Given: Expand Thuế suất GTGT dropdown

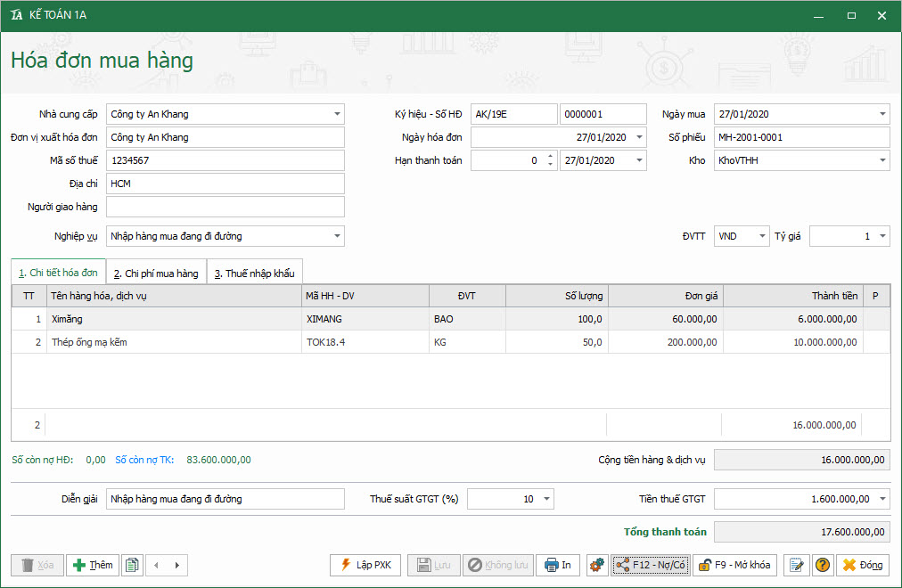Looking at the screenshot, I should (546, 499).
